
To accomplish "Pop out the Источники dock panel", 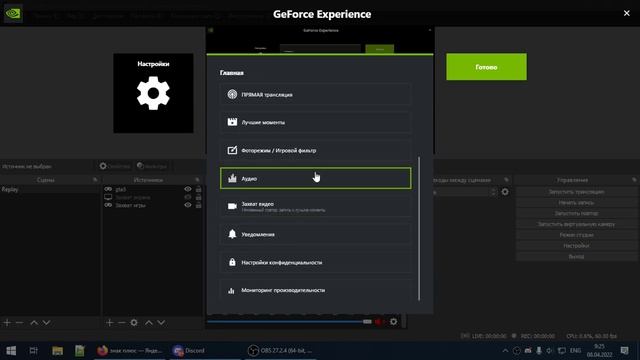I will 198,180.
